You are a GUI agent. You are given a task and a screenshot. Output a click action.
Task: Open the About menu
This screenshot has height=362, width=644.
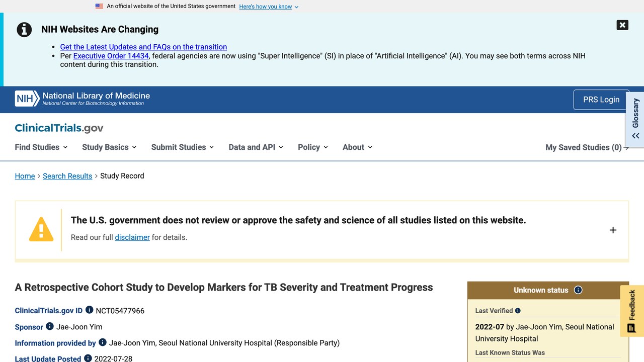(x=358, y=147)
